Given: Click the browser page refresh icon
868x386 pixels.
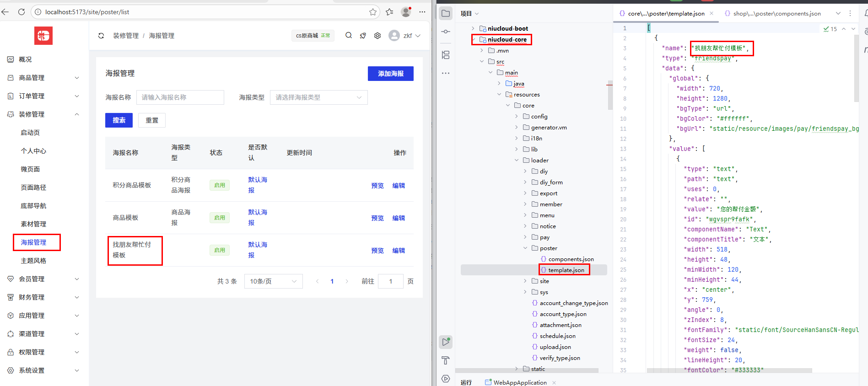Looking at the screenshot, I should [22, 12].
